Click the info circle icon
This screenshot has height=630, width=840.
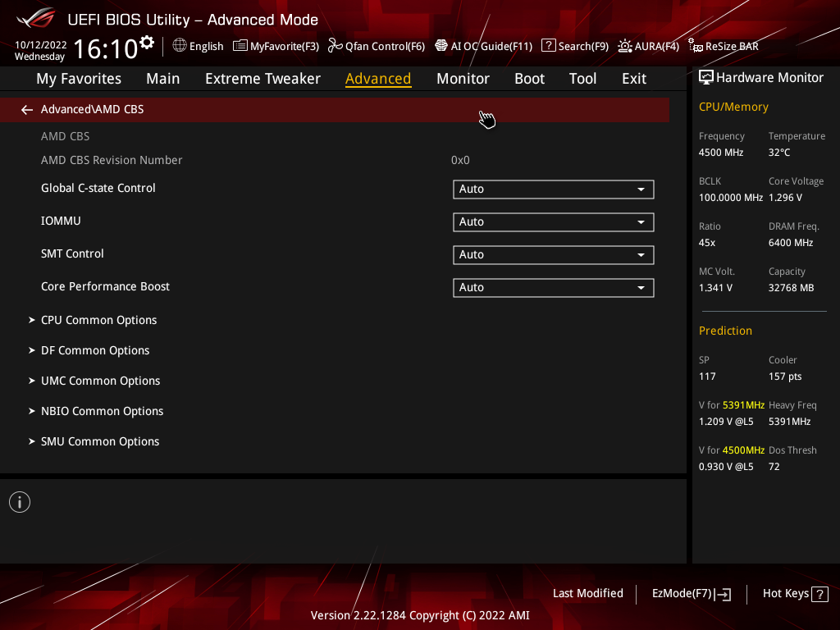click(20, 502)
